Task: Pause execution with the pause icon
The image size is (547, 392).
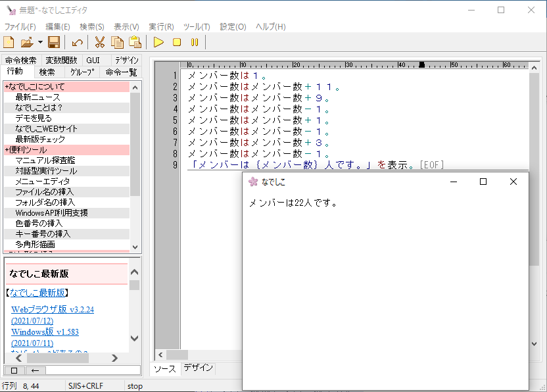Action: tap(195, 43)
